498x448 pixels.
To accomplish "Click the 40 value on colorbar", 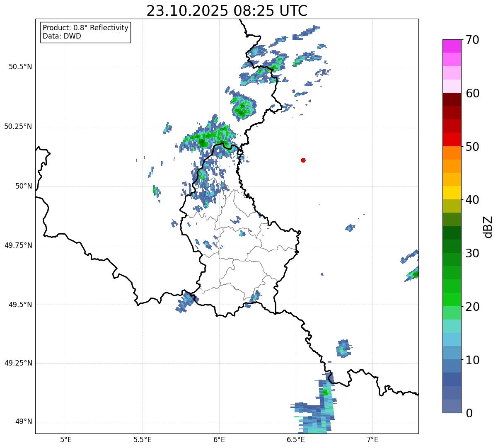I will click(x=472, y=200).
